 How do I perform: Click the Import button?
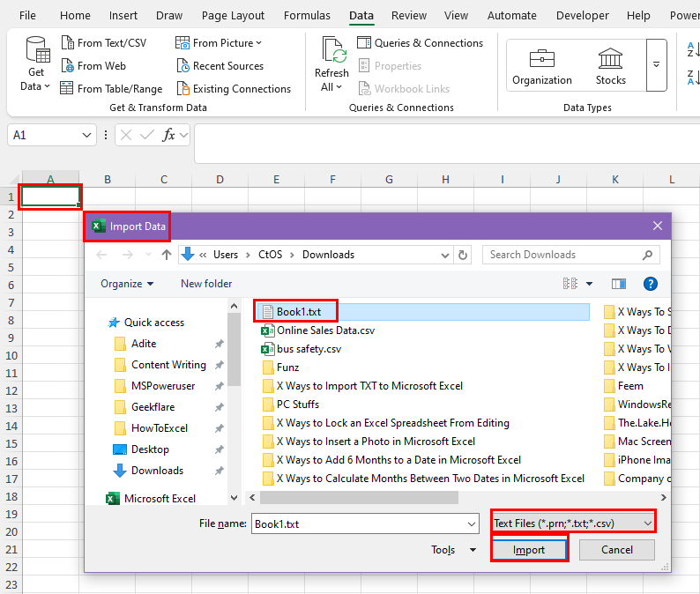(x=529, y=550)
